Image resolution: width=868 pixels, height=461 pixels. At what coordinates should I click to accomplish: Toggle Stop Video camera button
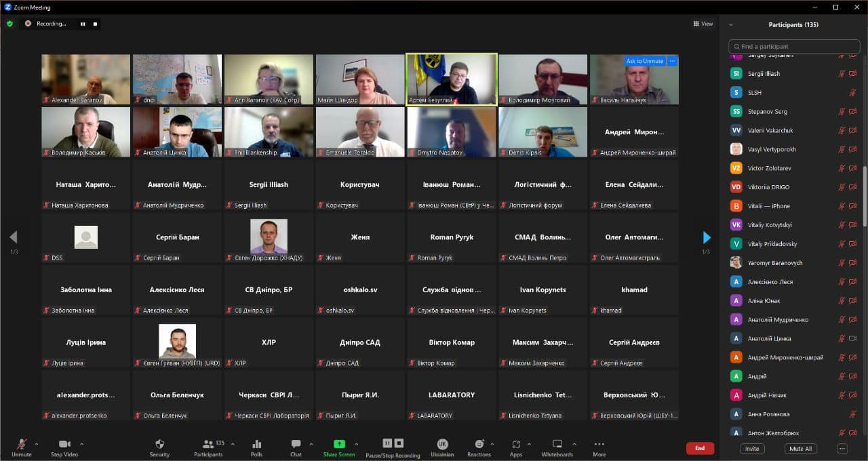coord(64,445)
